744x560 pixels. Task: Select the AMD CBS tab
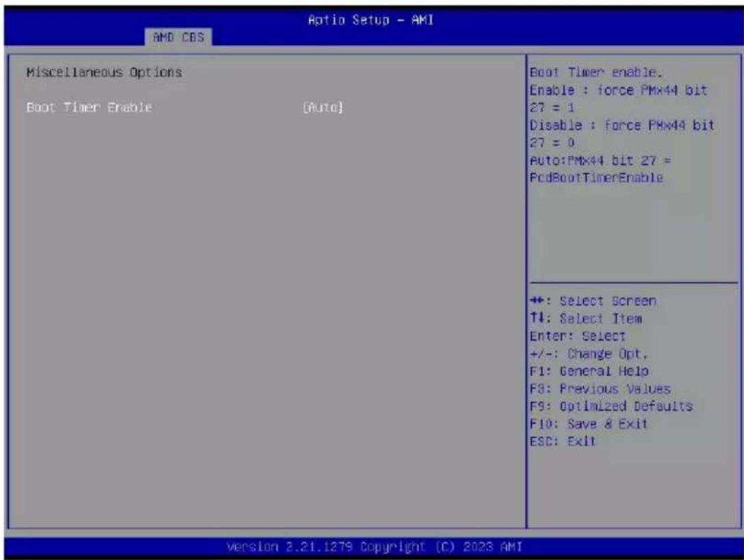point(179,37)
